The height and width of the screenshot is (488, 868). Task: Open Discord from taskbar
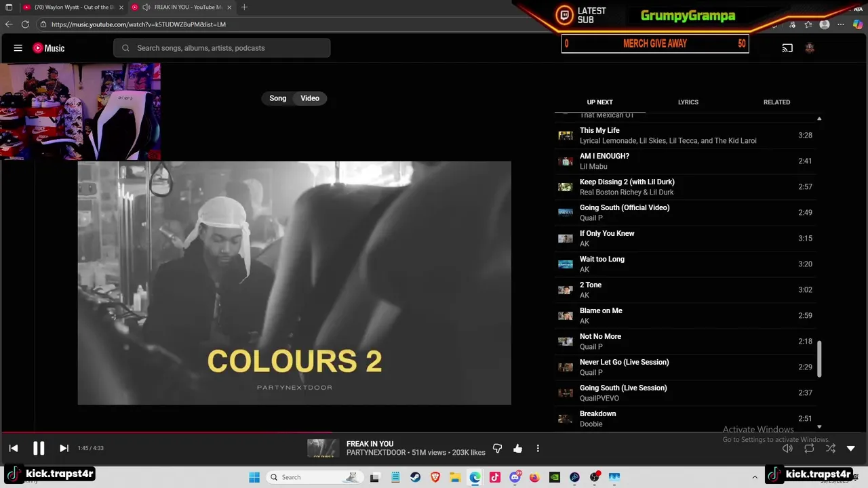[515, 477]
